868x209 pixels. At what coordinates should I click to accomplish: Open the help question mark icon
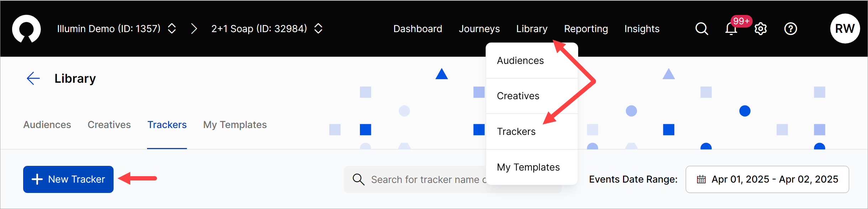coord(790,29)
